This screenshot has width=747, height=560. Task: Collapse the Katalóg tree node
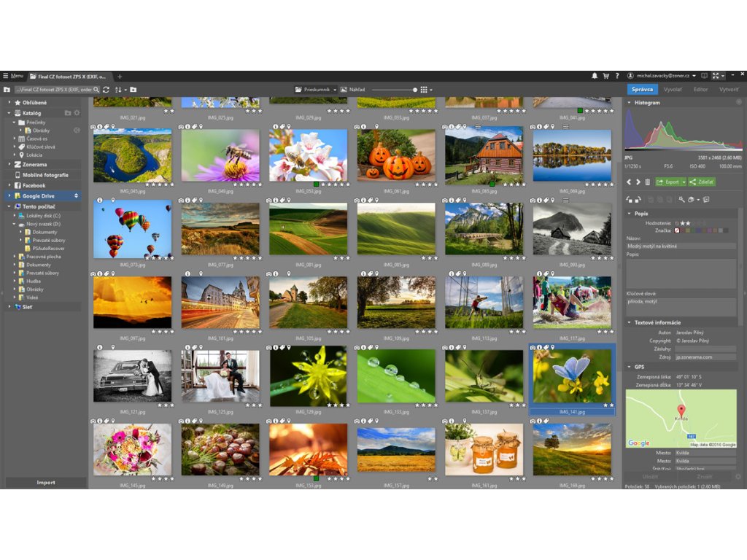pos(10,113)
